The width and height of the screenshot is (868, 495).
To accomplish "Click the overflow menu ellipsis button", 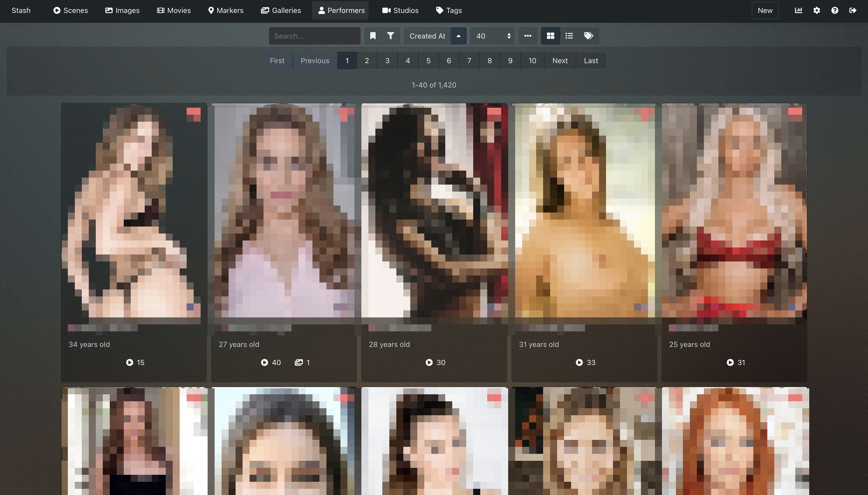I will point(528,36).
